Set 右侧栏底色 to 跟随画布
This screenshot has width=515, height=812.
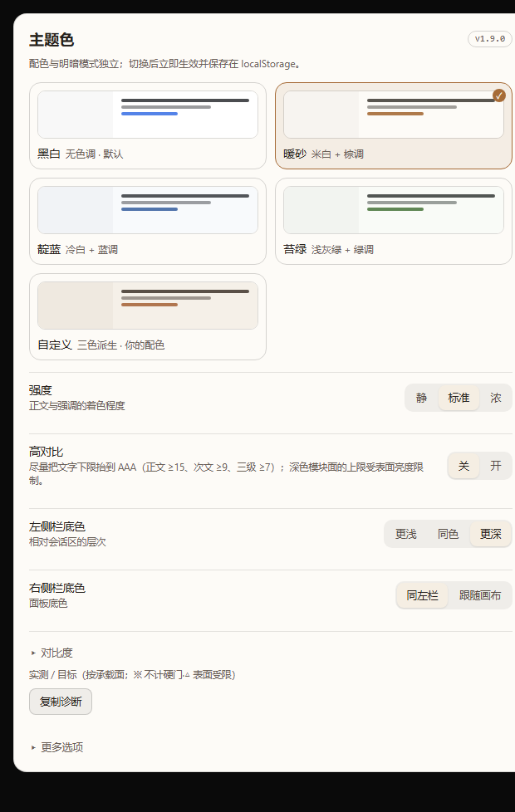480,595
